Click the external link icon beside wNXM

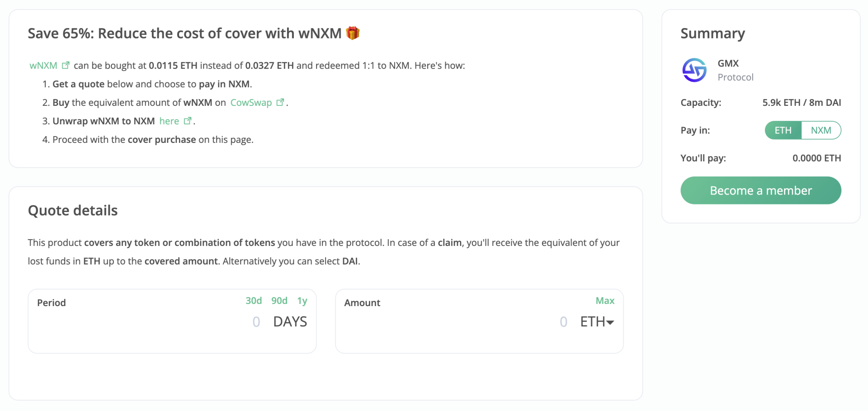pos(66,65)
